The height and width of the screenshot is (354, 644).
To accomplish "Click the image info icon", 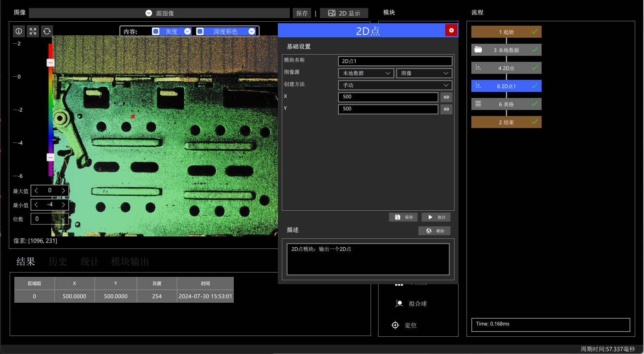I will (19, 31).
